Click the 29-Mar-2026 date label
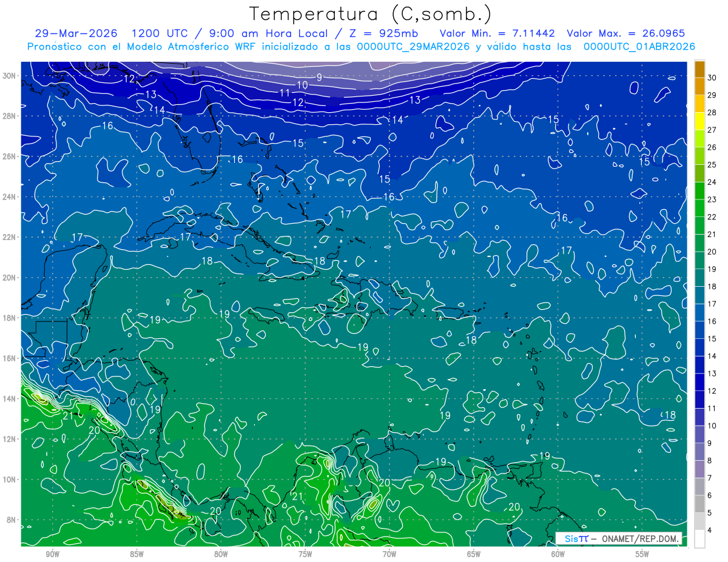Screen dimensions: 728x562 (x=76, y=33)
